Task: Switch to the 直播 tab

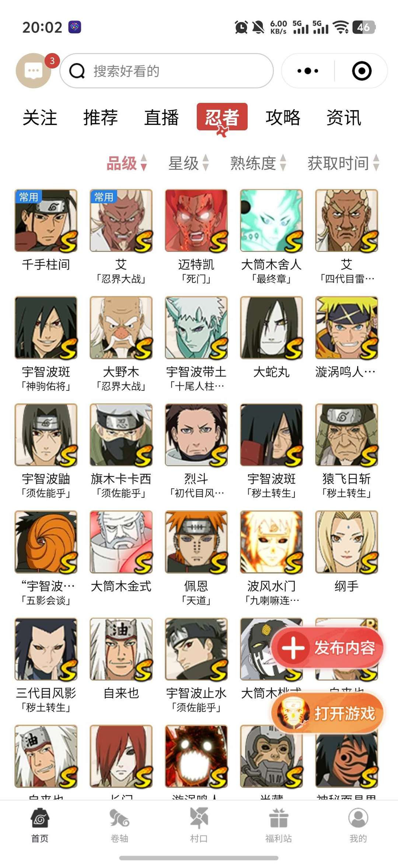Action: pyautogui.click(x=161, y=117)
